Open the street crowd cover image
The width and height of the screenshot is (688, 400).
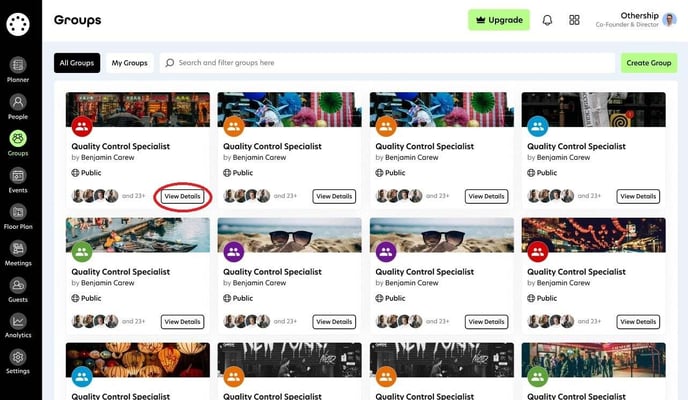pos(594,360)
